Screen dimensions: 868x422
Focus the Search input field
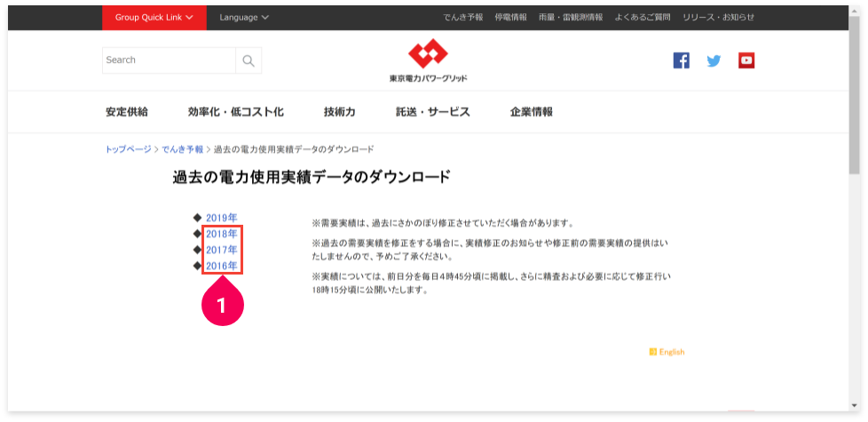point(169,60)
